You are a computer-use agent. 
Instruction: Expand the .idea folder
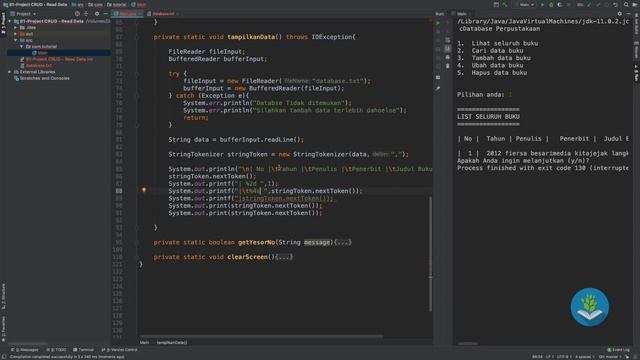[x=16, y=28]
